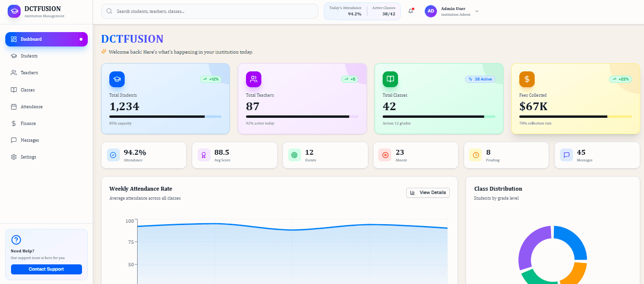
Task: Click the Total Classes book icon
Action: pyautogui.click(x=390, y=79)
